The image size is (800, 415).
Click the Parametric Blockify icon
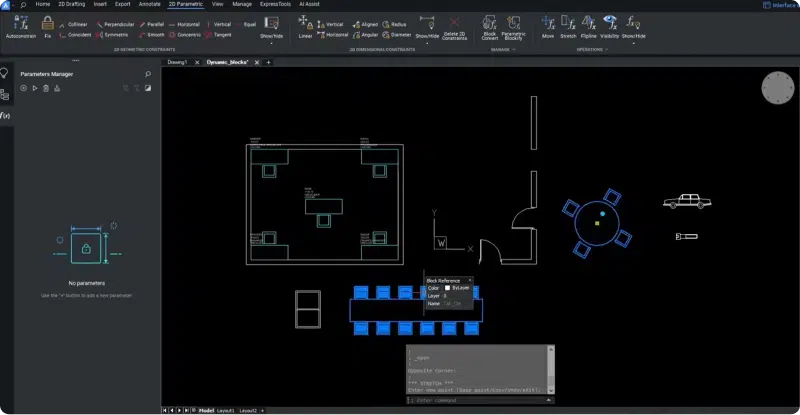(x=513, y=22)
